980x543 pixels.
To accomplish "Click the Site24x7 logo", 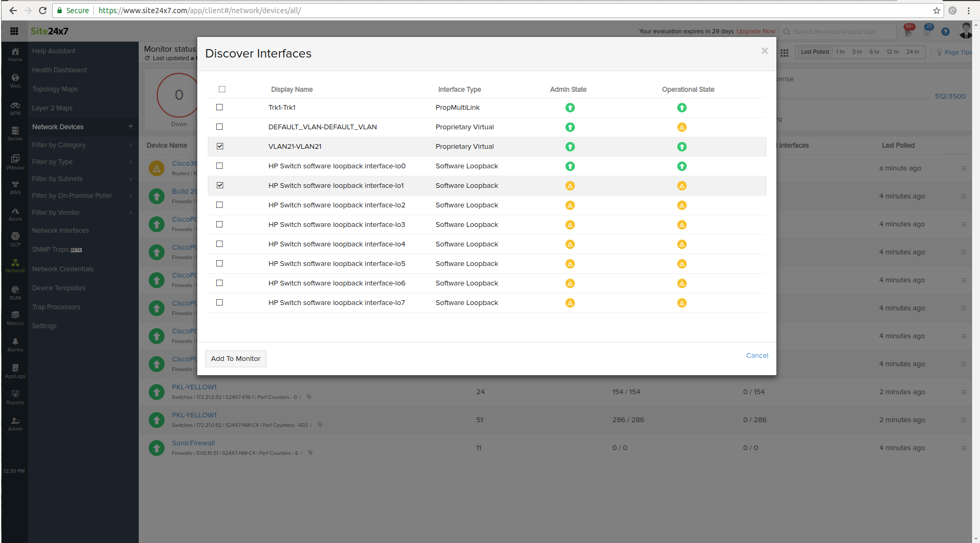I will tap(50, 31).
